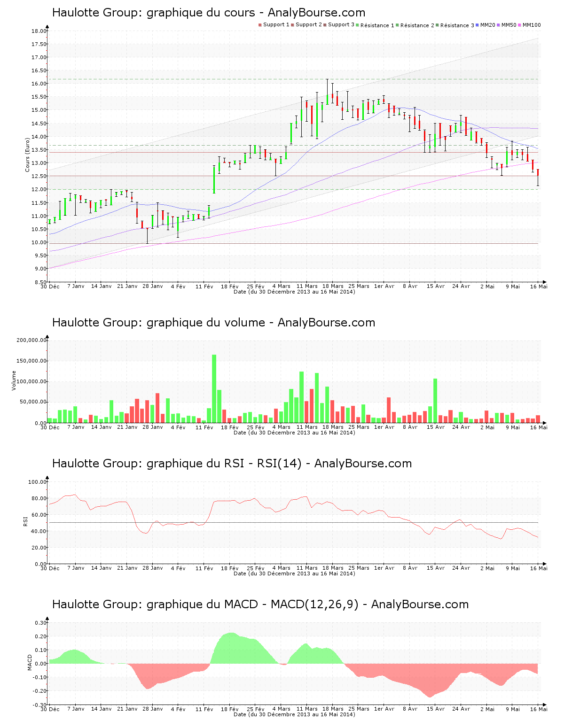Click the 'Support 2' legend label
The image size is (564, 728).
click(x=309, y=25)
